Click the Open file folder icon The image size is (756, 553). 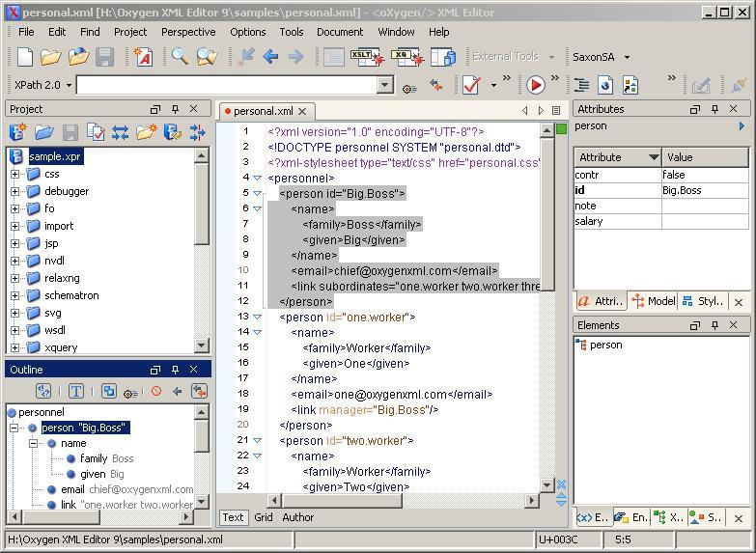pyautogui.click(x=50, y=57)
